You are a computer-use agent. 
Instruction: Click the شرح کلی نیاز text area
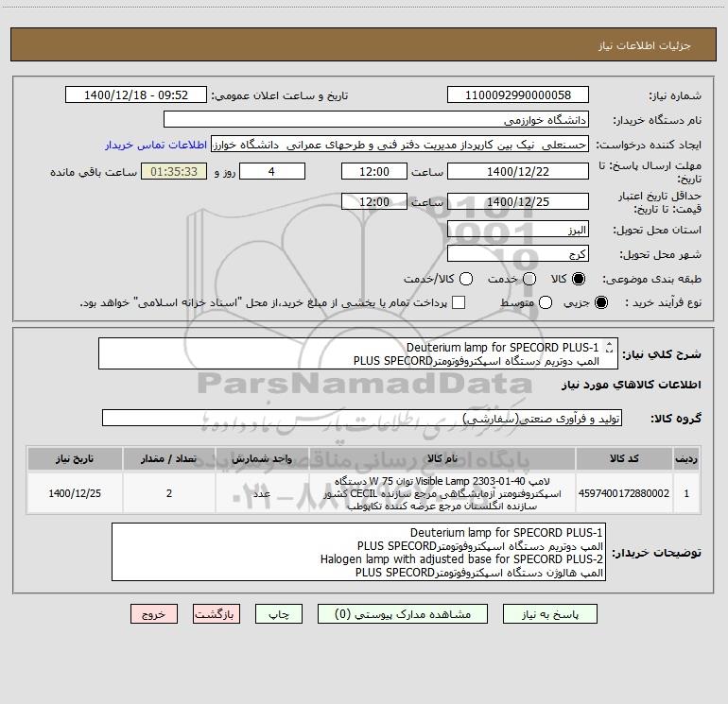click(358, 353)
